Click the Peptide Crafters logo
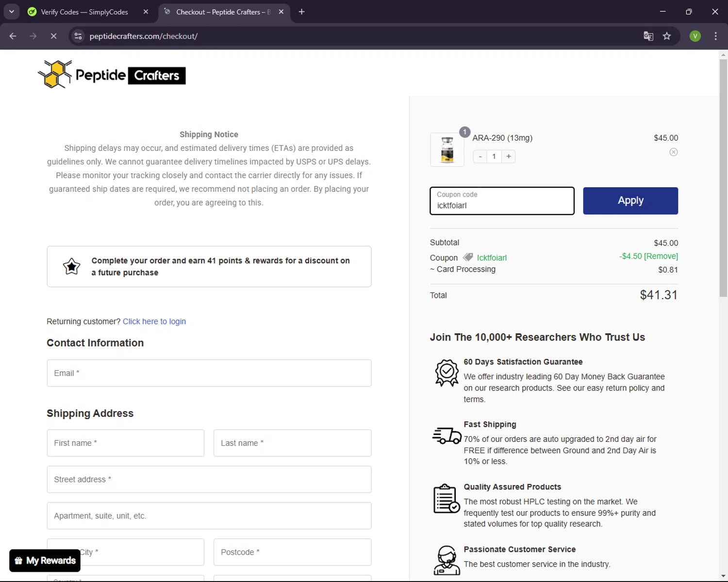Viewport: 728px width, 582px height. [x=112, y=74]
